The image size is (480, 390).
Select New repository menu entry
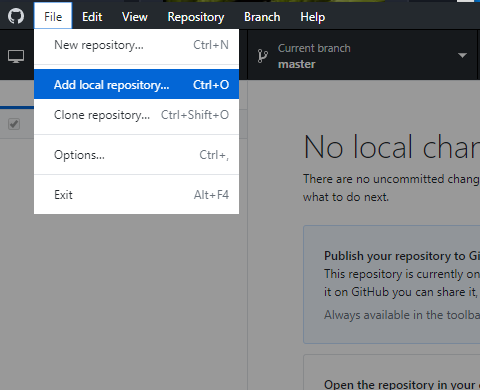(x=136, y=45)
